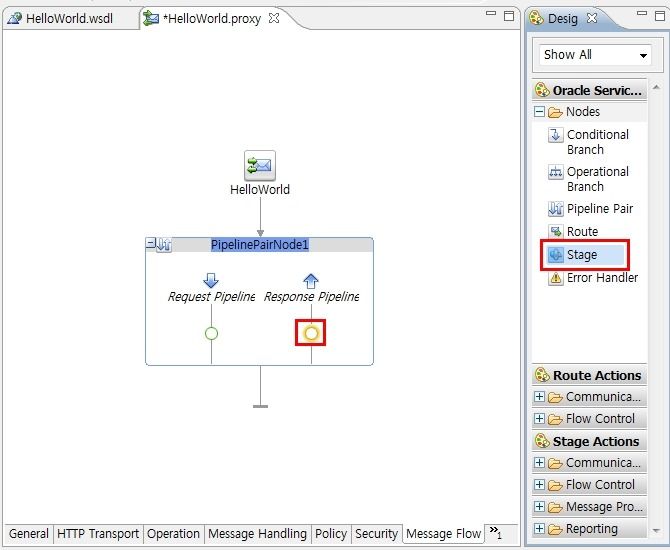Show hidden editor tabs chevron
The image size is (670, 550).
point(495,532)
